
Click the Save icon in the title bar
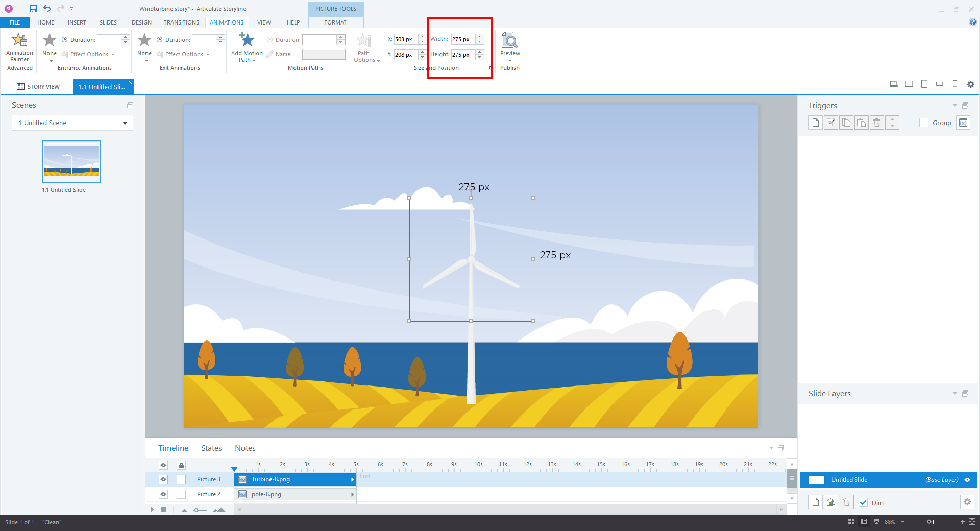coord(33,9)
